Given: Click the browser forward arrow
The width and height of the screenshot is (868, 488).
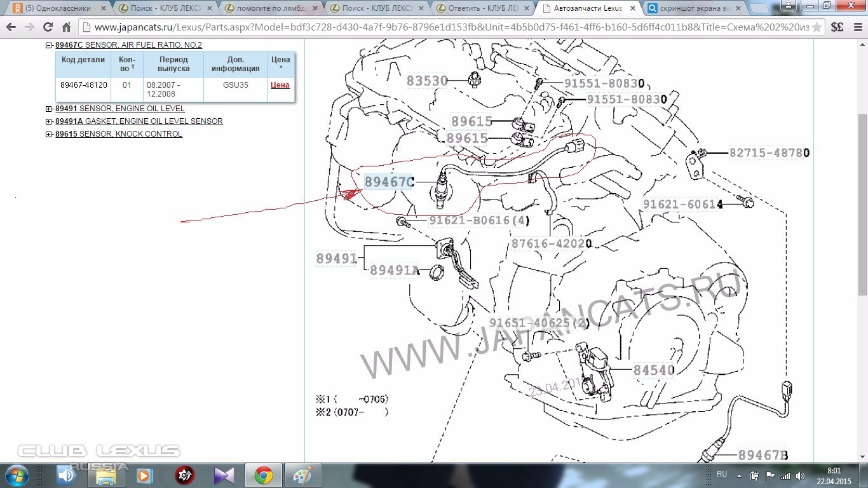Looking at the screenshot, I should click(29, 27).
